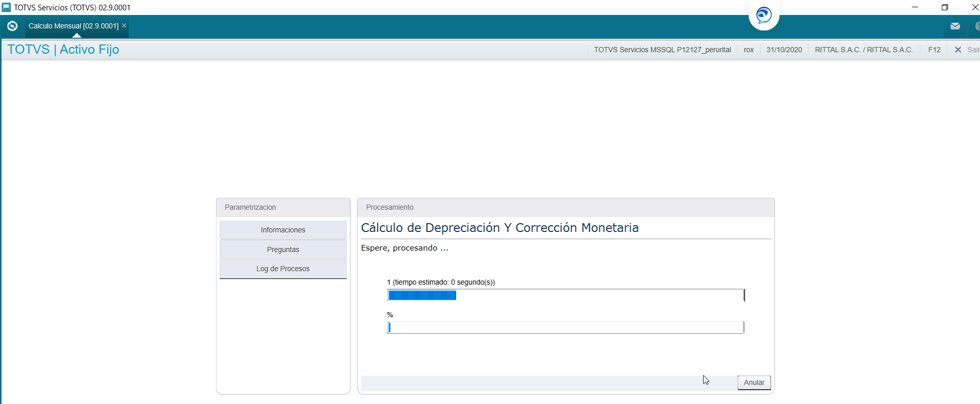980x404 pixels.
Task: Click the Informaciones button
Action: pos(283,230)
